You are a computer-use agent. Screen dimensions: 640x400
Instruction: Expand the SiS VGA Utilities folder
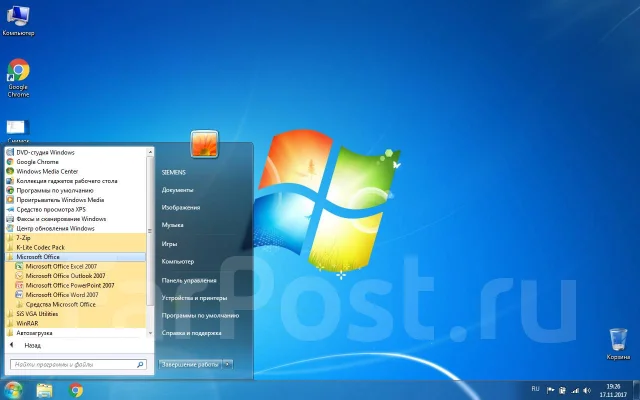[76, 314]
